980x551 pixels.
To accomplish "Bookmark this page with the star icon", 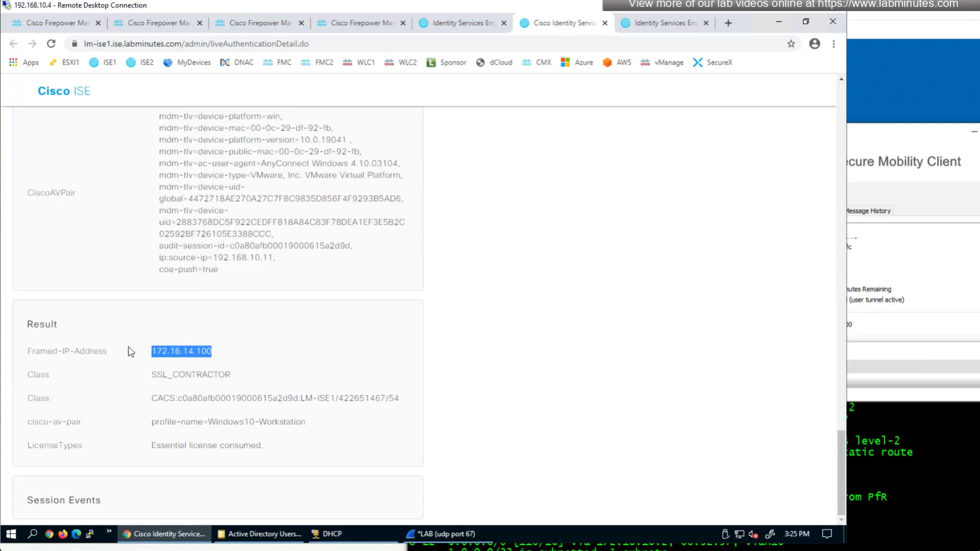I will tap(791, 43).
